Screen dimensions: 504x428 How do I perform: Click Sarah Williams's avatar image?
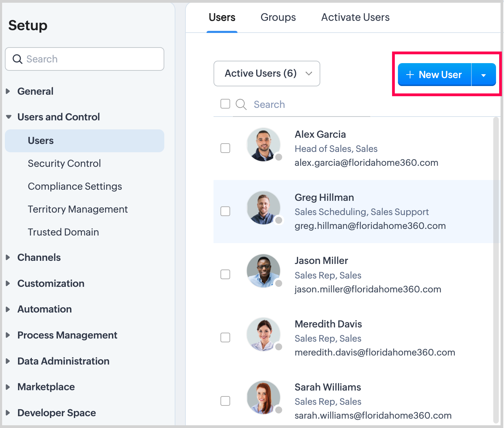point(263,397)
